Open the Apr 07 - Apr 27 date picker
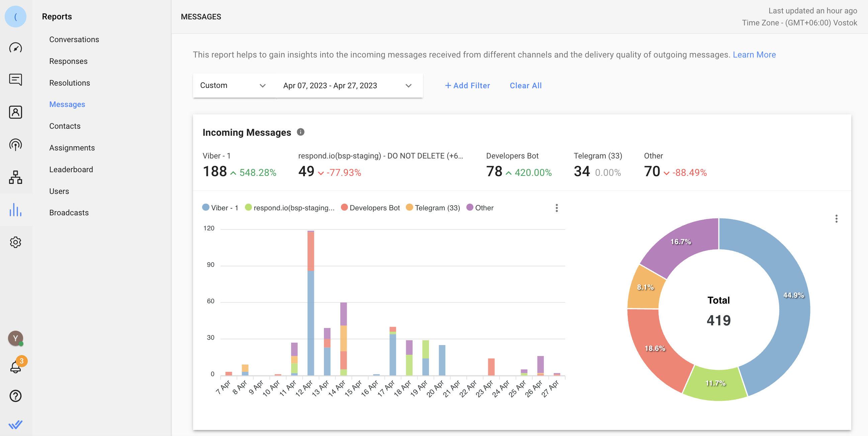The image size is (868, 436). (347, 86)
